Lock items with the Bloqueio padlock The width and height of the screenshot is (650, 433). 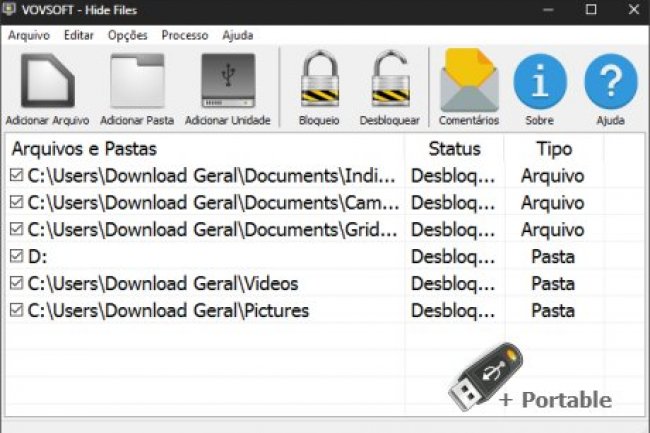(x=320, y=79)
